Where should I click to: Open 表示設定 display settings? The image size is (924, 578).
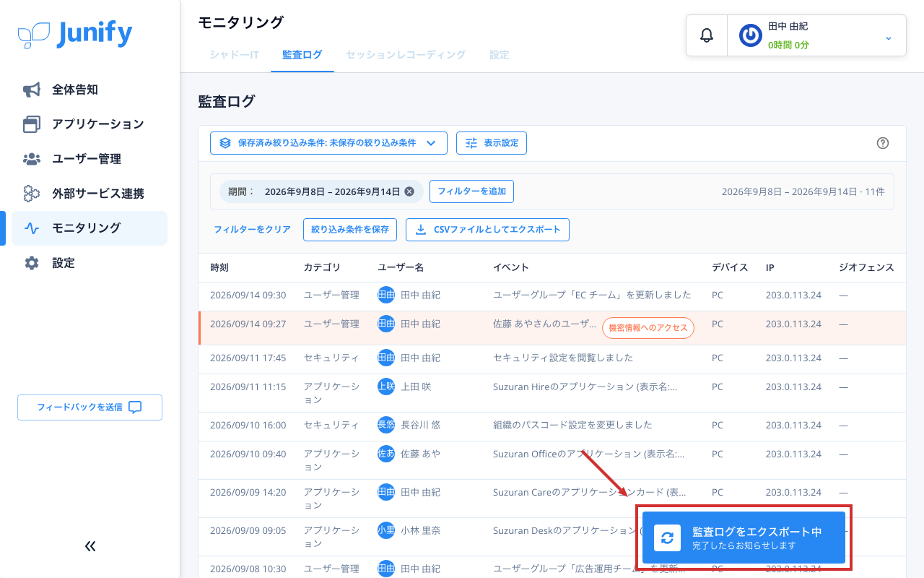tap(492, 143)
